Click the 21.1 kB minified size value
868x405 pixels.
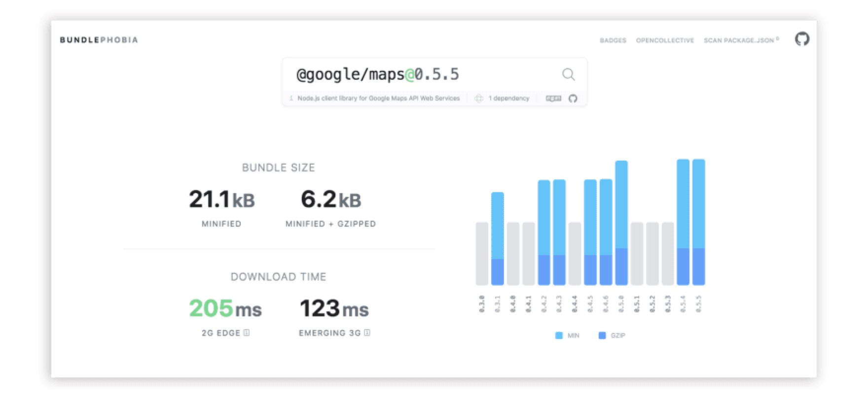point(222,200)
